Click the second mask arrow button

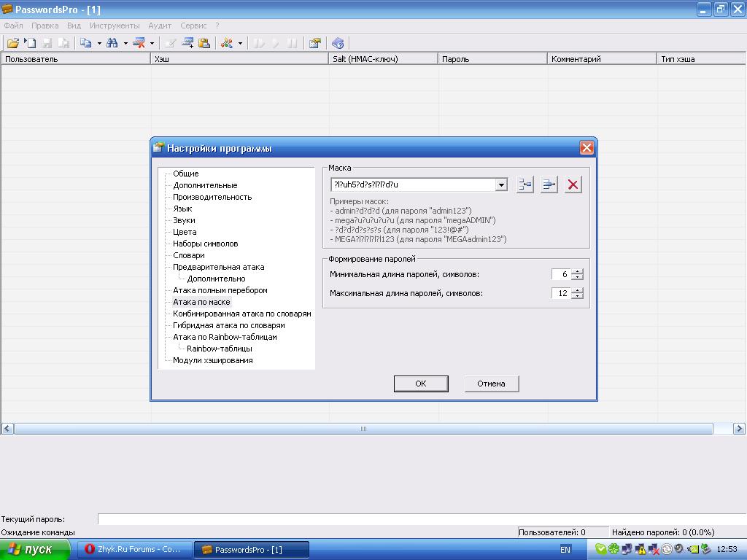point(549,184)
